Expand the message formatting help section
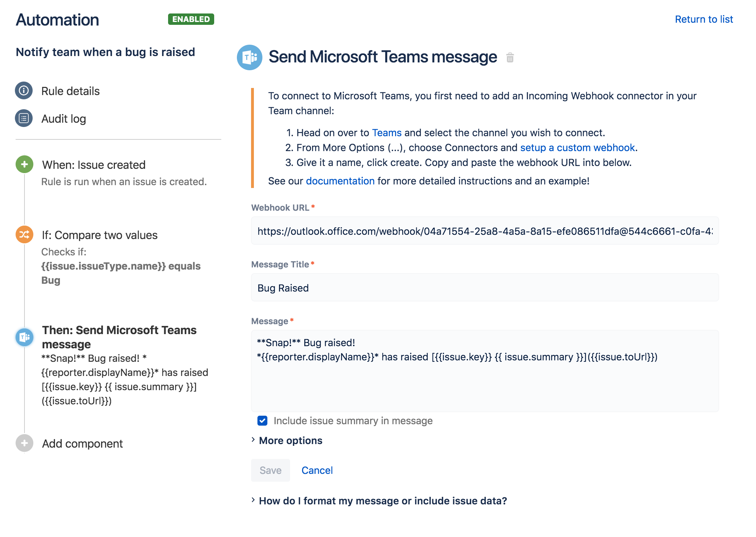Image resolution: width=756 pixels, height=537 pixels. [x=383, y=501]
